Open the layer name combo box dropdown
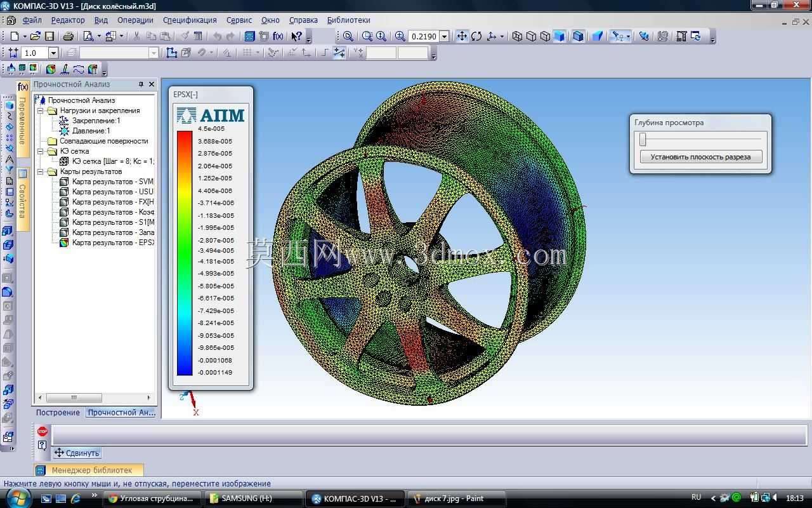 pyautogui.click(x=154, y=53)
